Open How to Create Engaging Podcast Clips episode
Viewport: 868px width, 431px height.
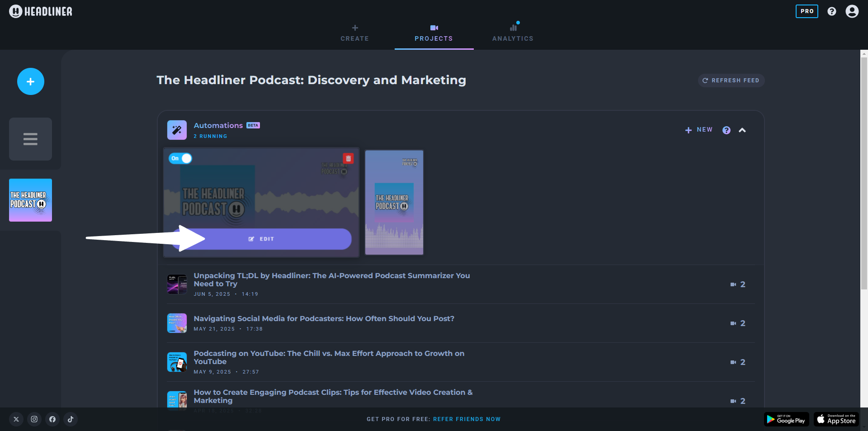click(x=333, y=396)
